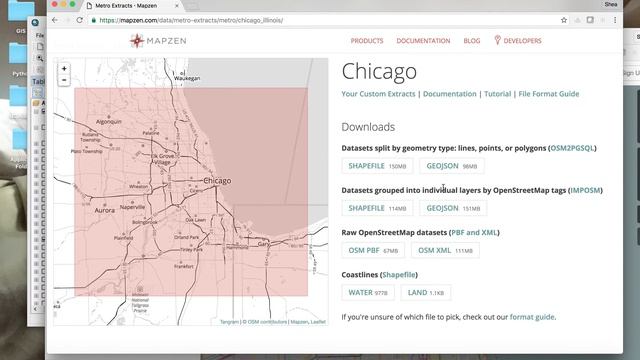Close the Metro Extracts tab
640x360 pixels.
coord(177,6)
